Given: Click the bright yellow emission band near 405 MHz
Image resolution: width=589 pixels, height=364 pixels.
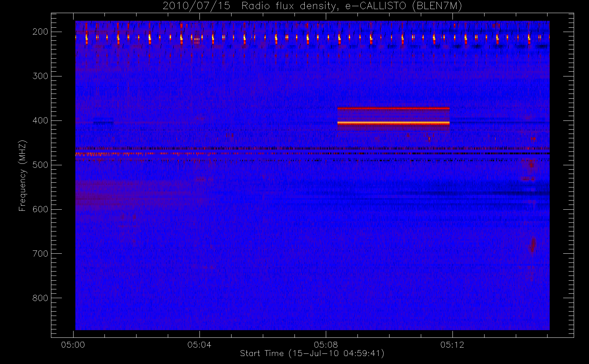Looking at the screenshot, I should click(x=394, y=123).
